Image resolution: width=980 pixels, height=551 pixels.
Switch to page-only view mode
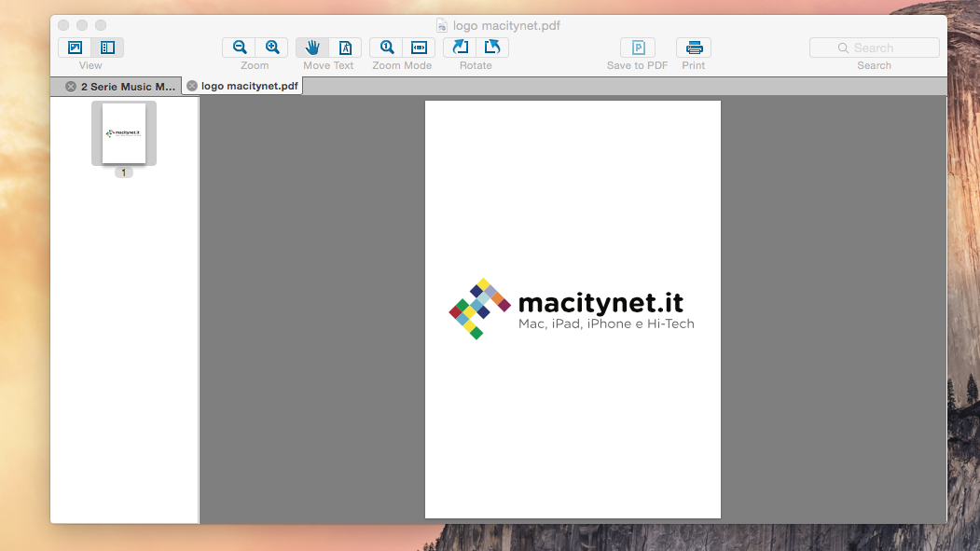76,48
